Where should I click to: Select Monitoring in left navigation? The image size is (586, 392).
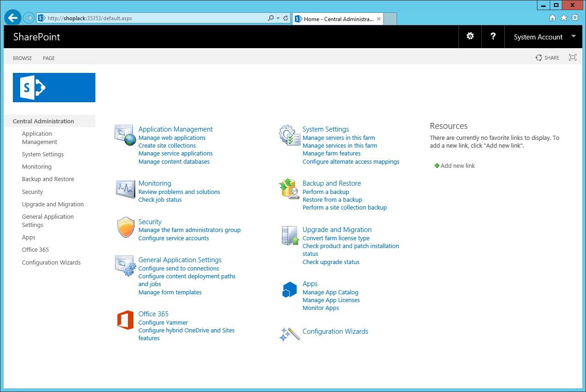(x=37, y=167)
